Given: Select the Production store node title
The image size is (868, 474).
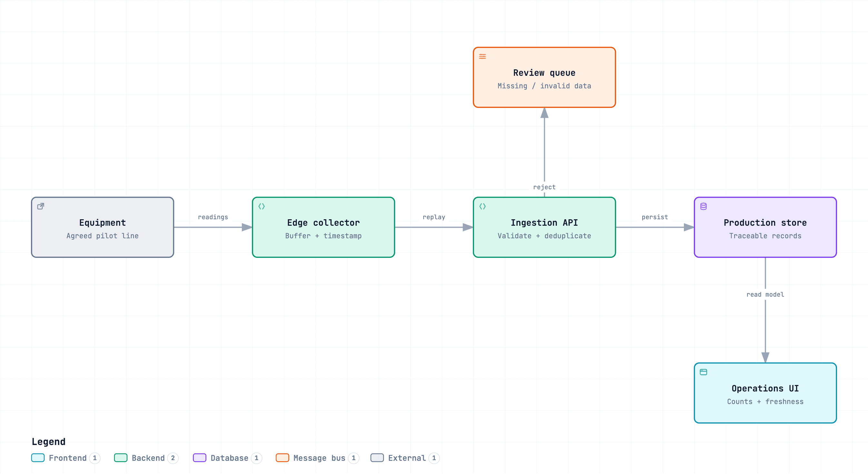Looking at the screenshot, I should [765, 223].
